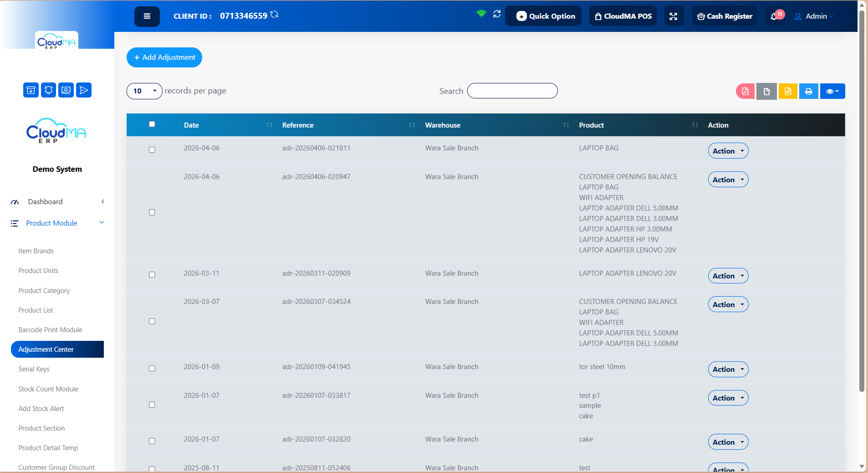Open the column visibility eye dropdown
Screen dimensions: 868x473
pos(832,91)
